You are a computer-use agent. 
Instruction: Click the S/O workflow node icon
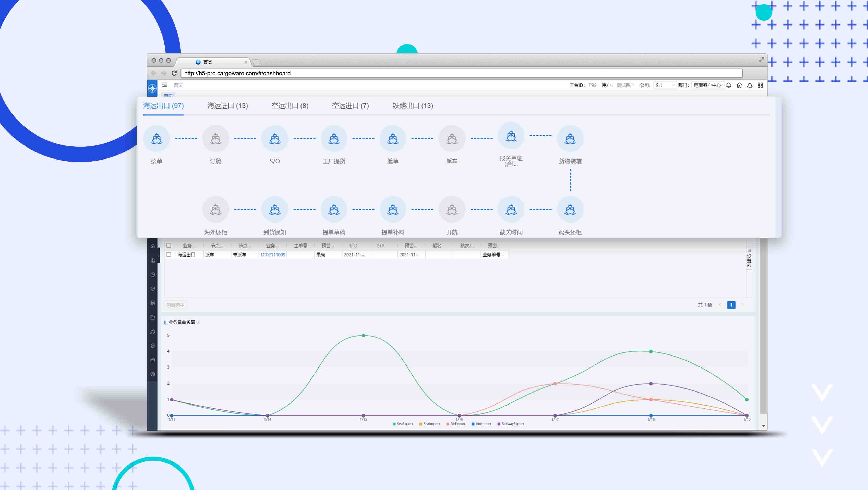(275, 138)
